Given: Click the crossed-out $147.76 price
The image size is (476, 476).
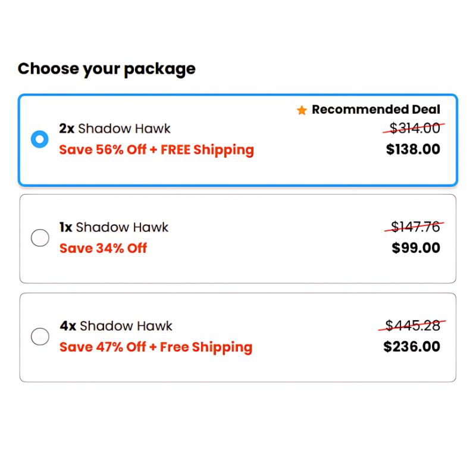Looking at the screenshot, I should [x=416, y=227].
